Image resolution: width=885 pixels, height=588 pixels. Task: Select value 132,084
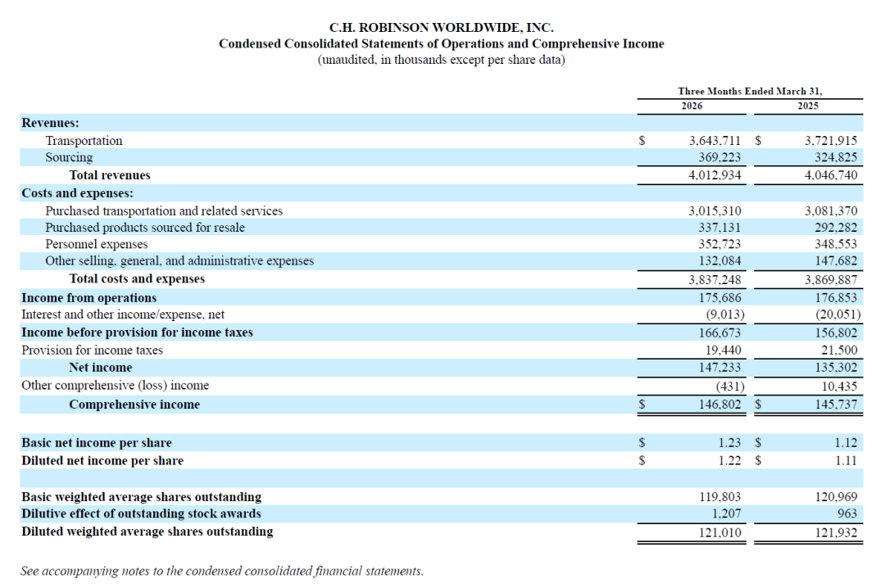[719, 260]
